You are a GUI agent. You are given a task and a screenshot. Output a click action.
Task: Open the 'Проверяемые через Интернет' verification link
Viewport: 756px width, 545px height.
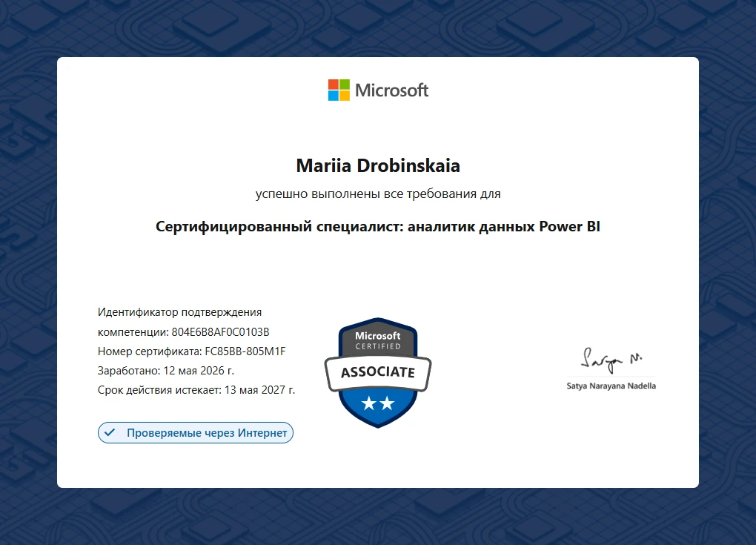(195, 432)
